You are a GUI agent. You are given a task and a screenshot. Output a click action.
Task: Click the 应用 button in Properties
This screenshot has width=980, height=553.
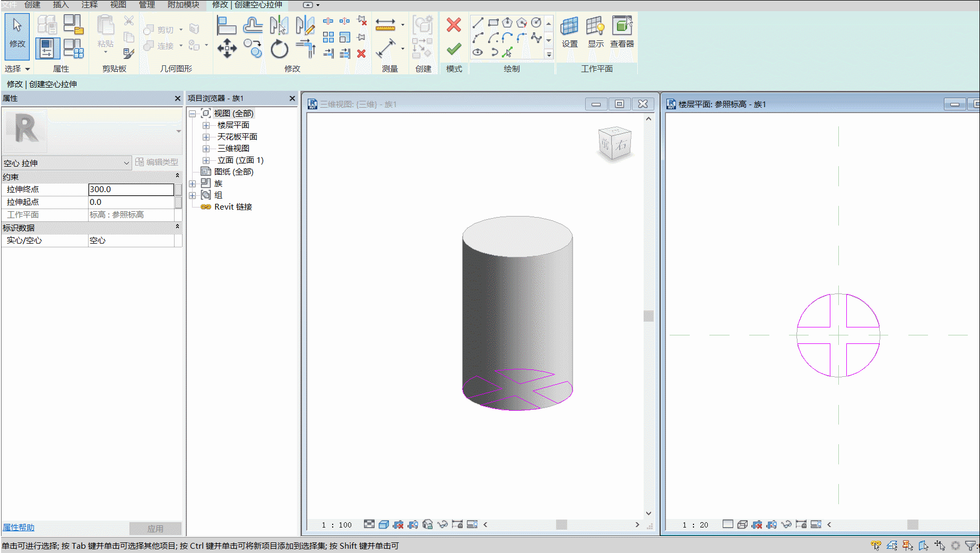155,529
